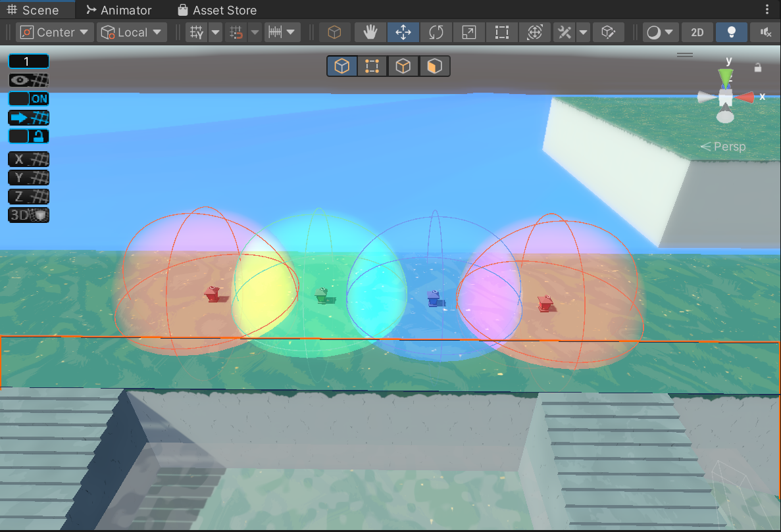781x532 pixels.
Task: Click the green light gizmo in scene
Action: tap(322, 295)
